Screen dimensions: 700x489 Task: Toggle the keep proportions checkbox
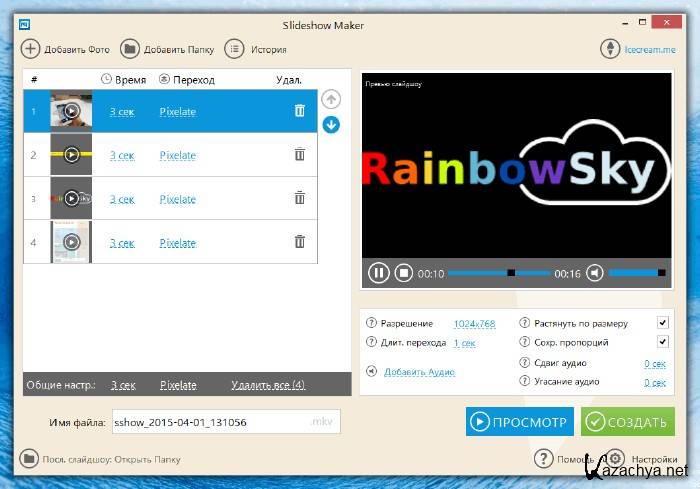click(x=662, y=342)
